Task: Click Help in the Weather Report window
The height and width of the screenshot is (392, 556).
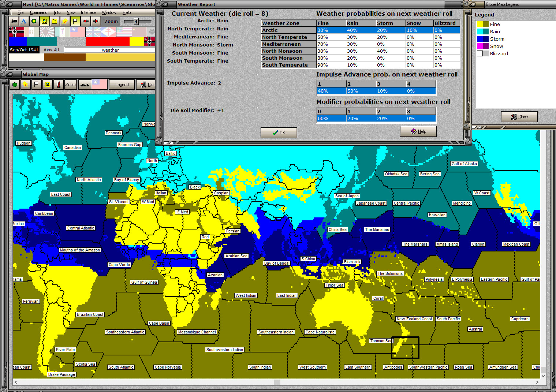Action: pyautogui.click(x=418, y=131)
